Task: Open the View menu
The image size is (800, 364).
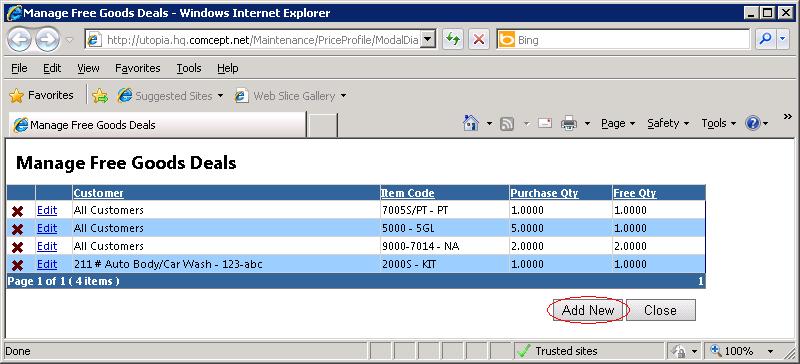Action: 88,68
